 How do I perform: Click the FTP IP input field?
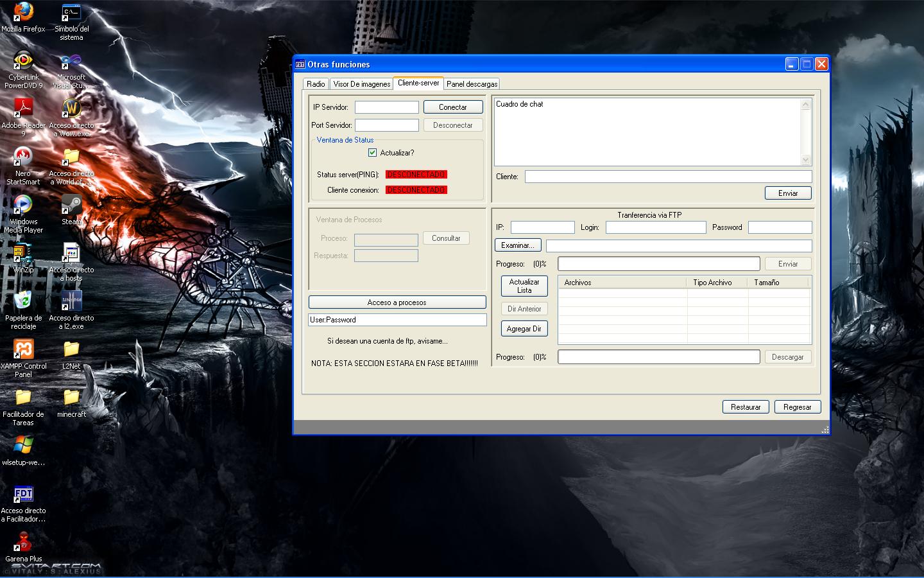click(x=543, y=227)
